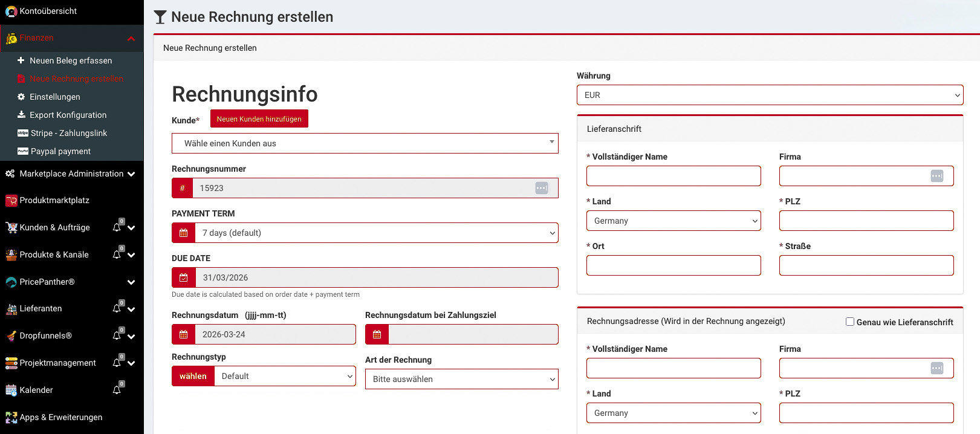Click the PayPal logo icon in sidebar
The image size is (980, 434).
click(x=23, y=151)
